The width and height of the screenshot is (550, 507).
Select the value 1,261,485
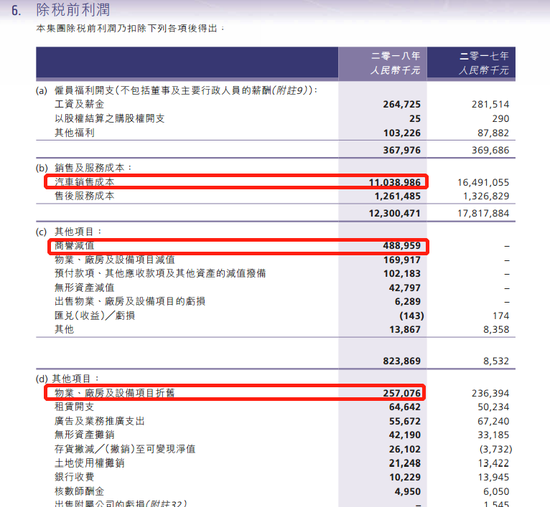point(397,196)
